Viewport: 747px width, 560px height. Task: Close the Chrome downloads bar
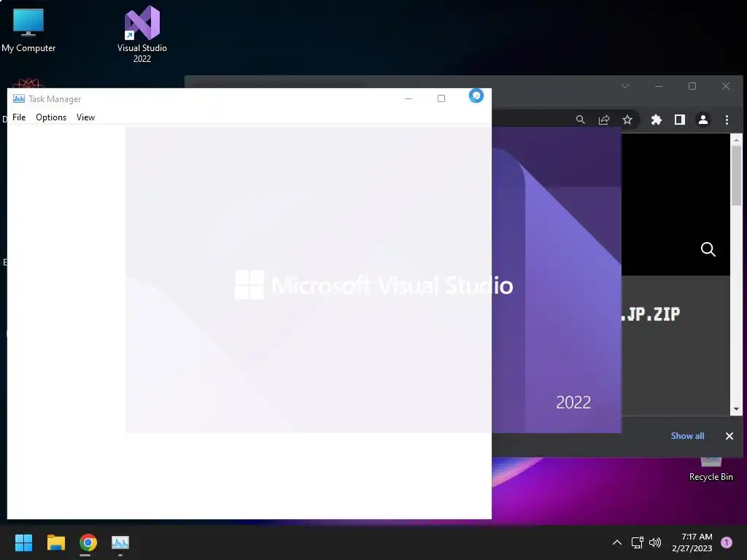click(x=729, y=436)
